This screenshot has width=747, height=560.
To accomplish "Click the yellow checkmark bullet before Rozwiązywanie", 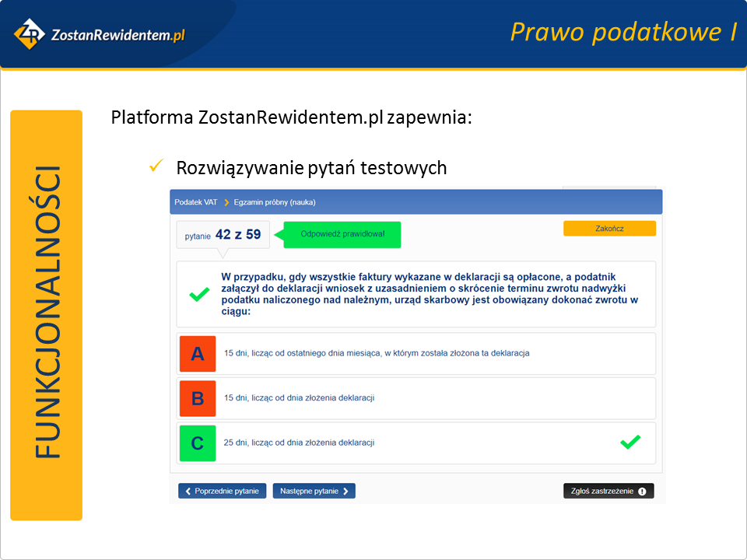I will (x=156, y=166).
